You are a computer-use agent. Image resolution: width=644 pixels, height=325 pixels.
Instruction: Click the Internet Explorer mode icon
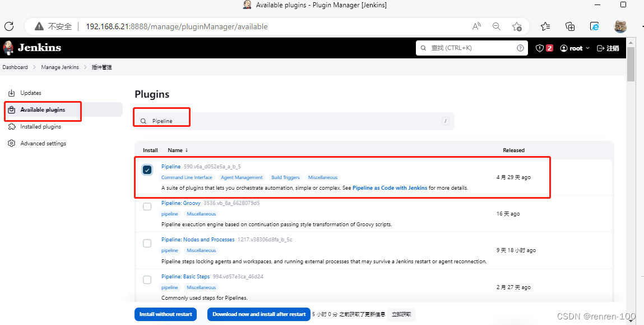tap(594, 26)
